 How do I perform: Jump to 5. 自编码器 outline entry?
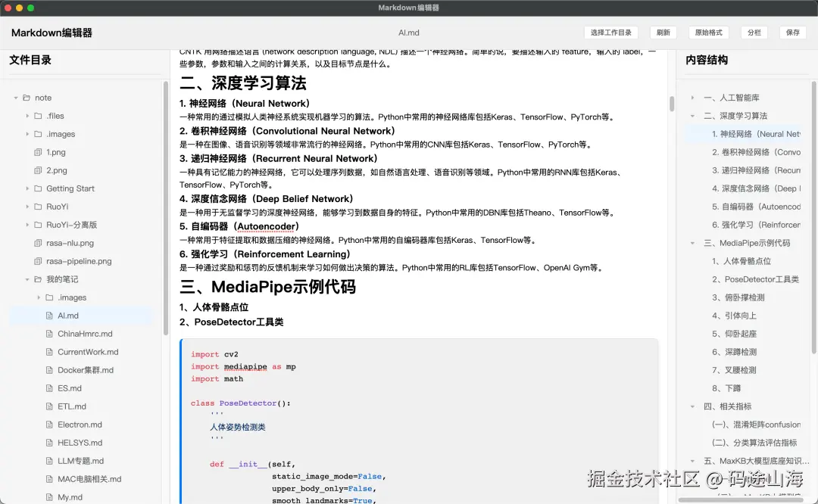[756, 207]
